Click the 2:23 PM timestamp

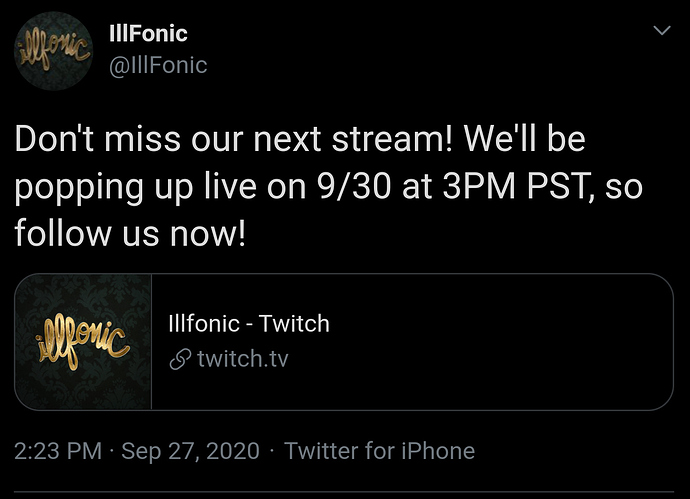(58, 451)
